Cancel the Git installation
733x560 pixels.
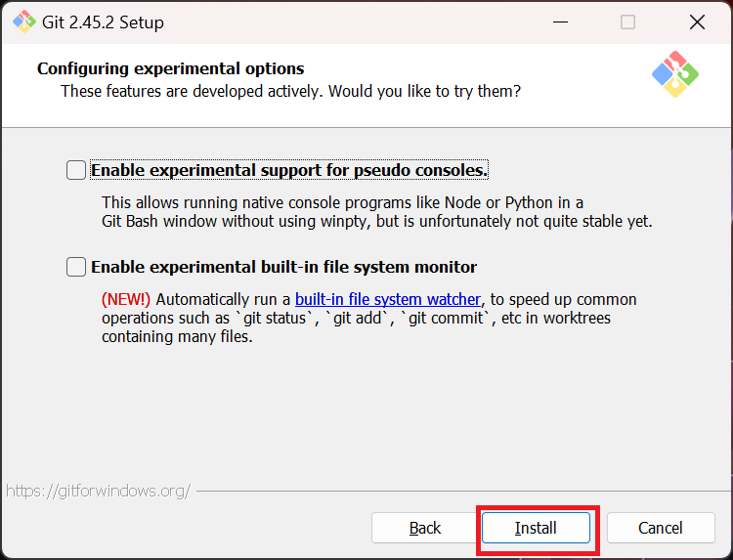click(x=661, y=528)
